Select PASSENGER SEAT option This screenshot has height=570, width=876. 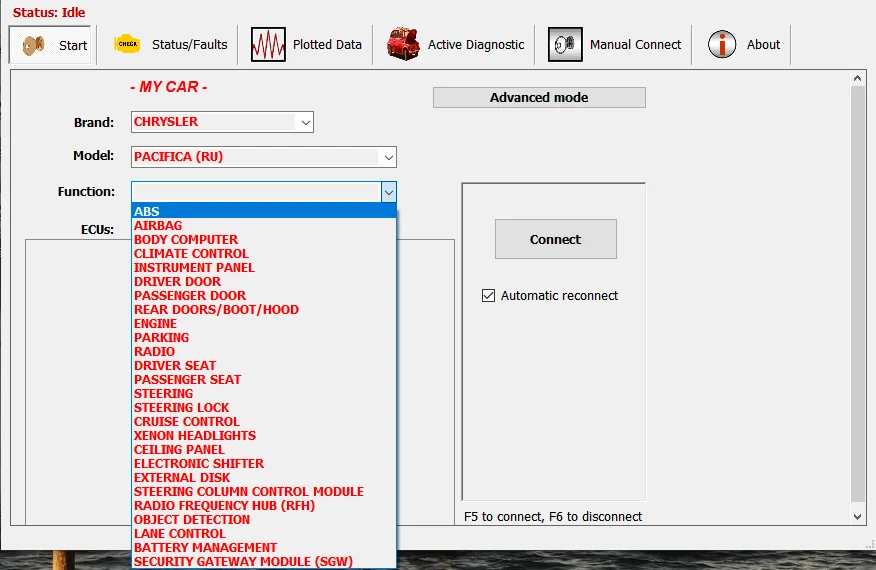pos(264,379)
